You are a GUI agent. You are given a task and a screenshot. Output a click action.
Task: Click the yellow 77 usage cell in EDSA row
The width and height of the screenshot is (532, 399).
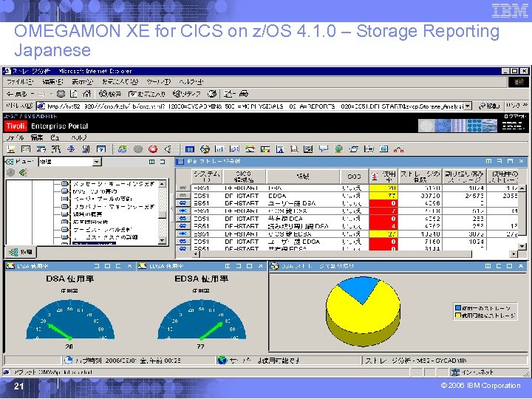tap(383, 196)
